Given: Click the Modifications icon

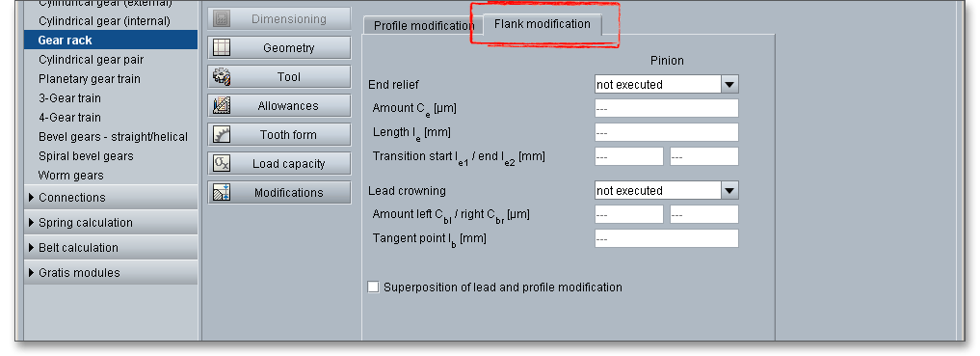Looking at the screenshot, I should click(222, 192).
